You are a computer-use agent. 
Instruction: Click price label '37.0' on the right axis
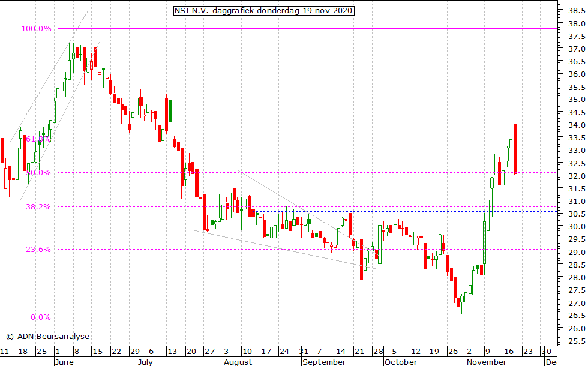point(577,49)
